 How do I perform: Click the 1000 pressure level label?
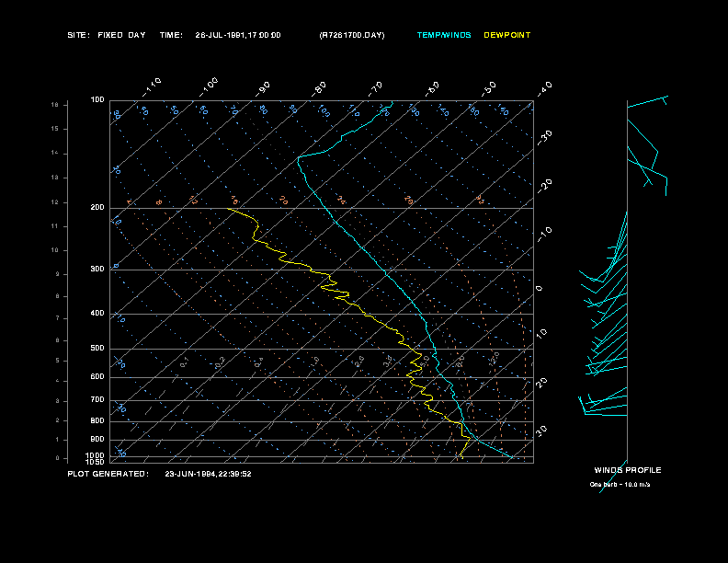pos(96,455)
